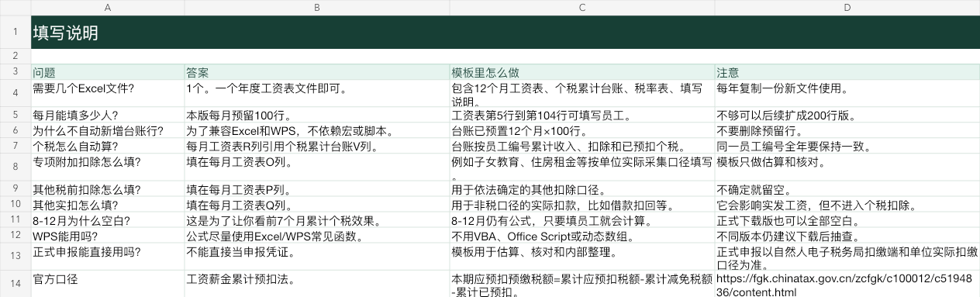Viewport: 980px width, 297px height.
Task: Select cell 官方口径
Action: click(x=108, y=285)
